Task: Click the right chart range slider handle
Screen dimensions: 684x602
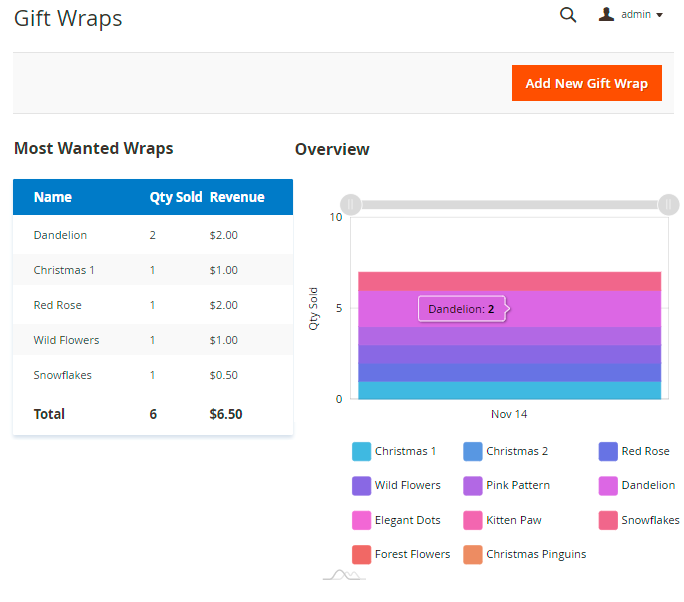Action: (x=668, y=204)
